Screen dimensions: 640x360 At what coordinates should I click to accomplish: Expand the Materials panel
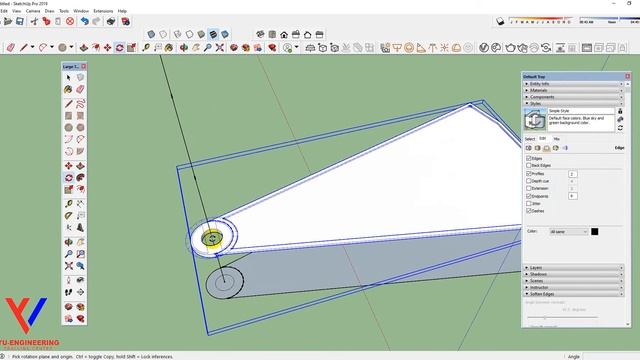tap(573, 90)
